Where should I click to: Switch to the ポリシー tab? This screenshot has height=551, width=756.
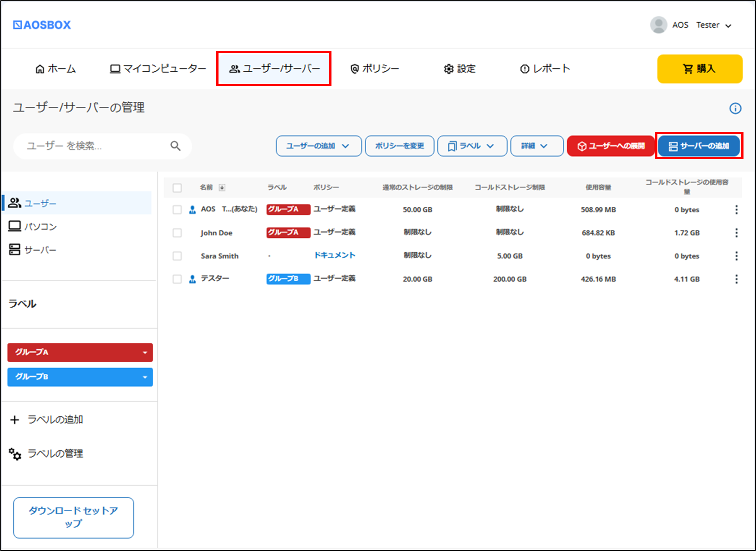[x=375, y=69]
